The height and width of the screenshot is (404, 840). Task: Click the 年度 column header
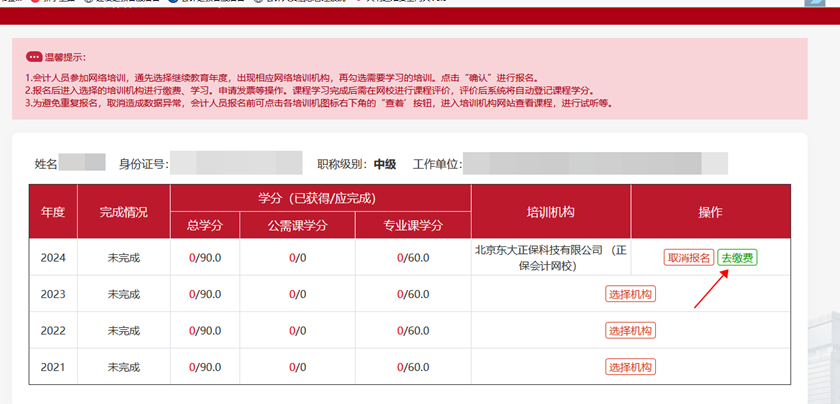tap(52, 212)
